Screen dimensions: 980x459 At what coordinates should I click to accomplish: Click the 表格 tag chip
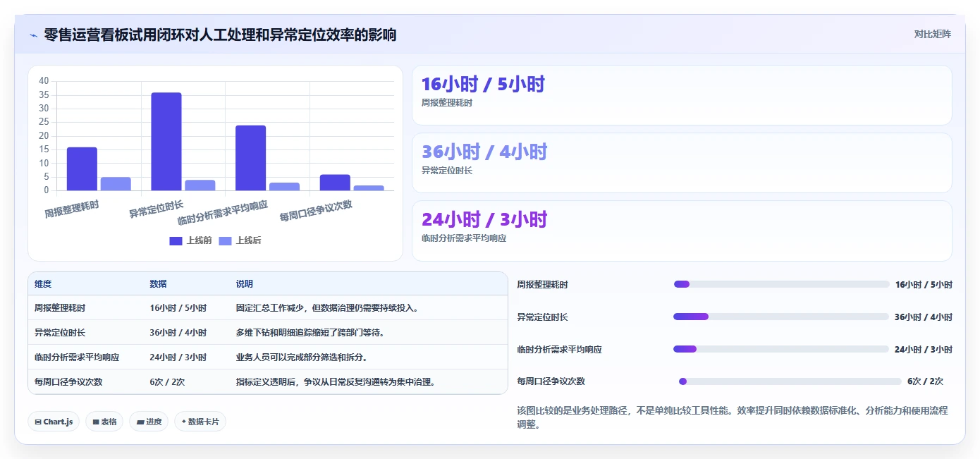(104, 422)
